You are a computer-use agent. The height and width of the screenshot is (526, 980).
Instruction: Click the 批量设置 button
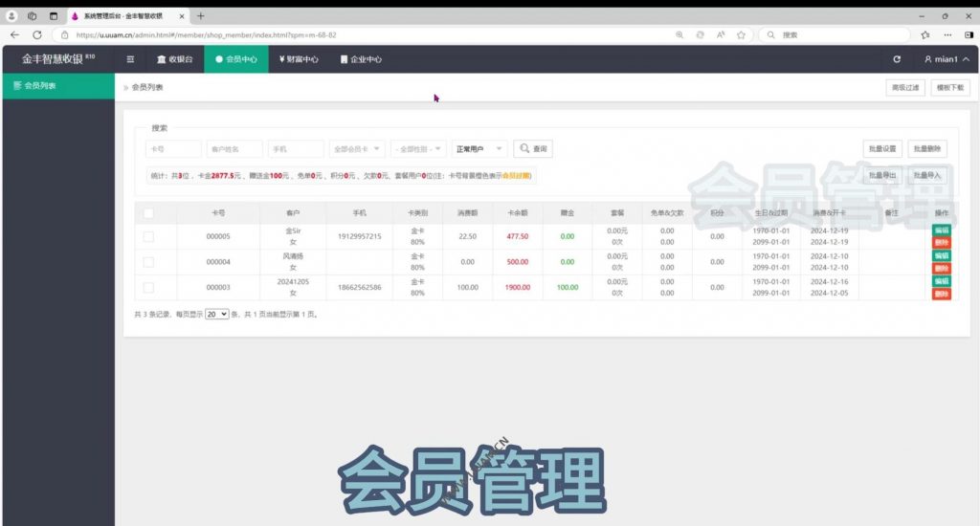tap(881, 149)
